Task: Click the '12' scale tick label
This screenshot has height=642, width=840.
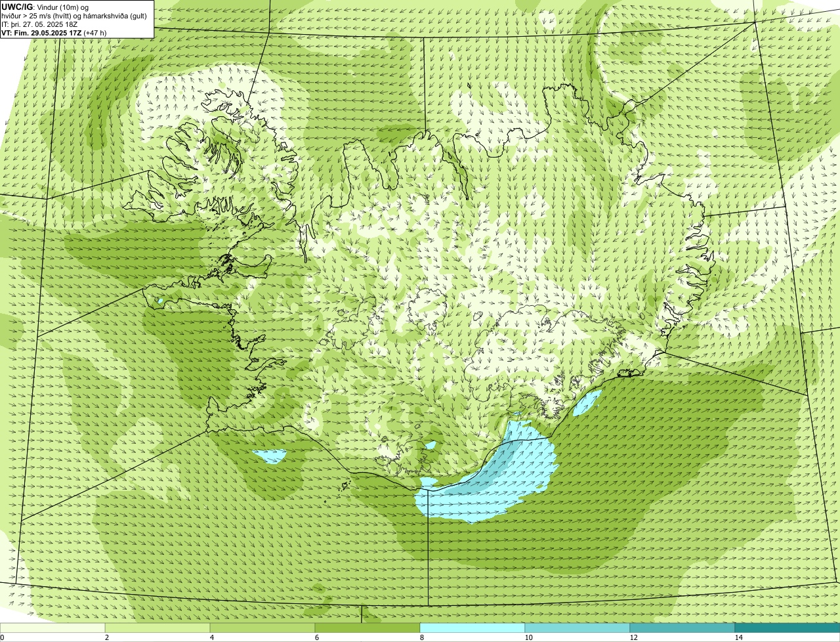Action: 633,637
